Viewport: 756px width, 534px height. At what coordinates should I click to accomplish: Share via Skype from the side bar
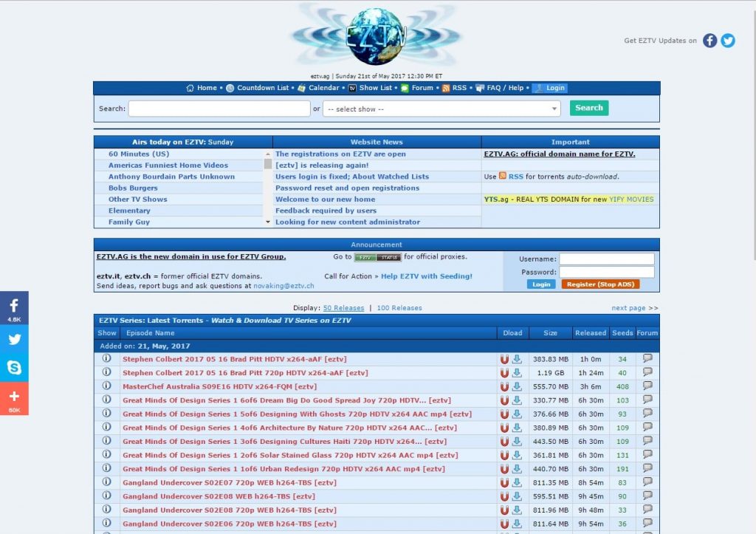click(14, 368)
